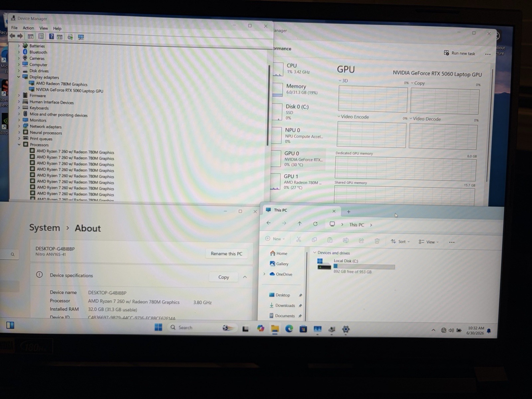Screen dimensions: 532x399
Task: Click Back arrow in Device Manager toolbar
Action: click(12, 36)
